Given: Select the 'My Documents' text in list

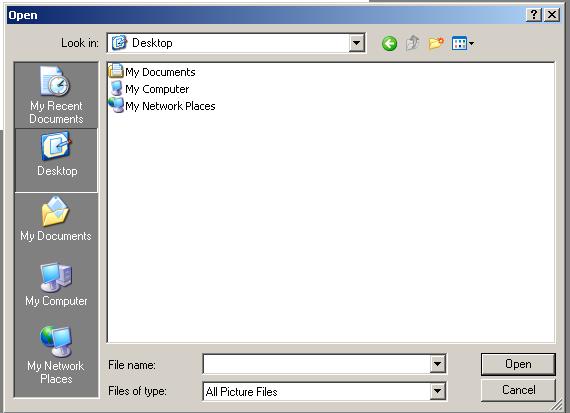Looking at the screenshot, I should pyautogui.click(x=160, y=72).
